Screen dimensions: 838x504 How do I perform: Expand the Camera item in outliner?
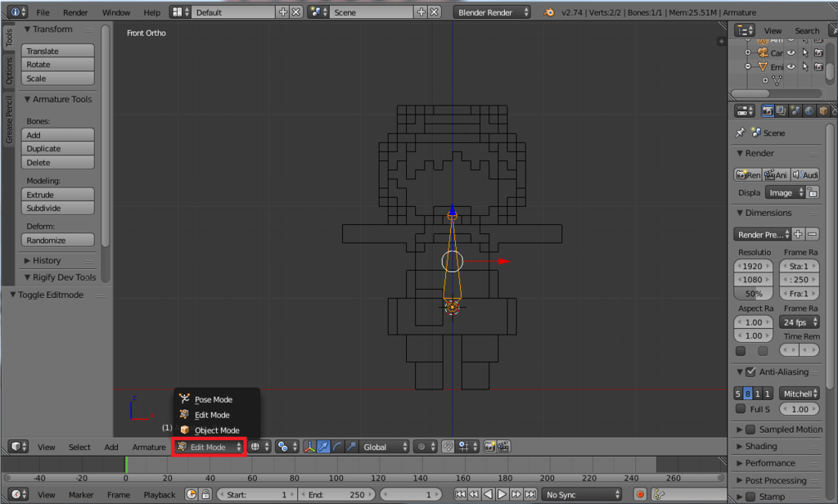[x=748, y=52]
